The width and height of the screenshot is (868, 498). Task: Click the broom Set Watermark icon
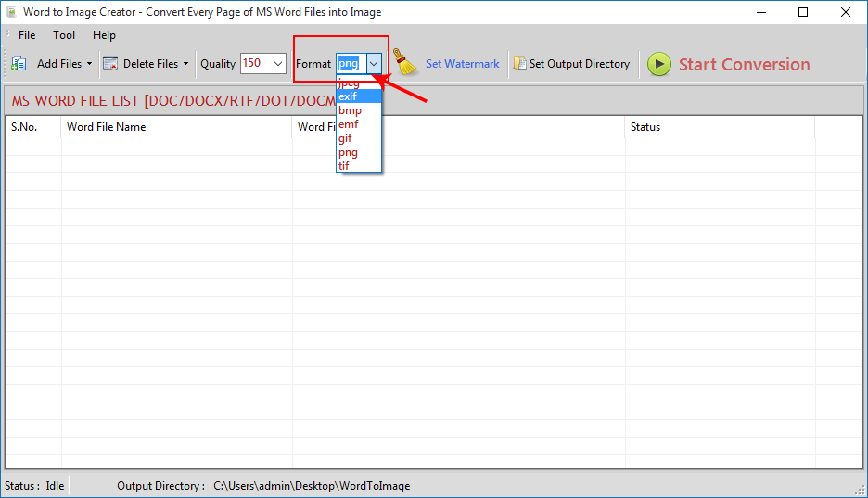(x=405, y=61)
